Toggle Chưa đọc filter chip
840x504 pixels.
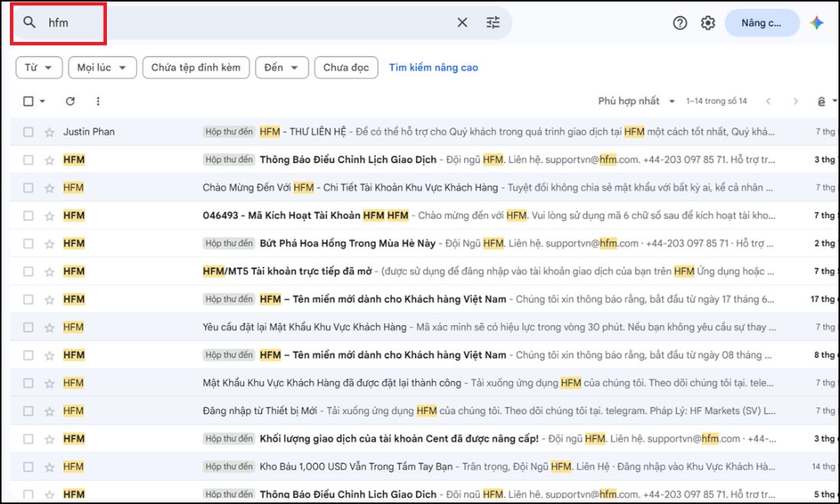pyautogui.click(x=346, y=67)
